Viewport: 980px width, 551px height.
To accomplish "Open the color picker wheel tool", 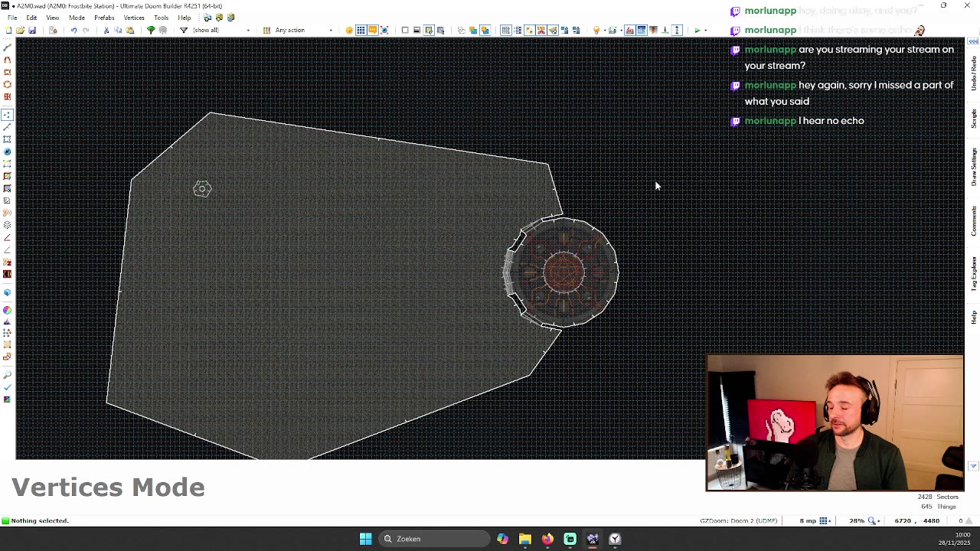I will [8, 310].
